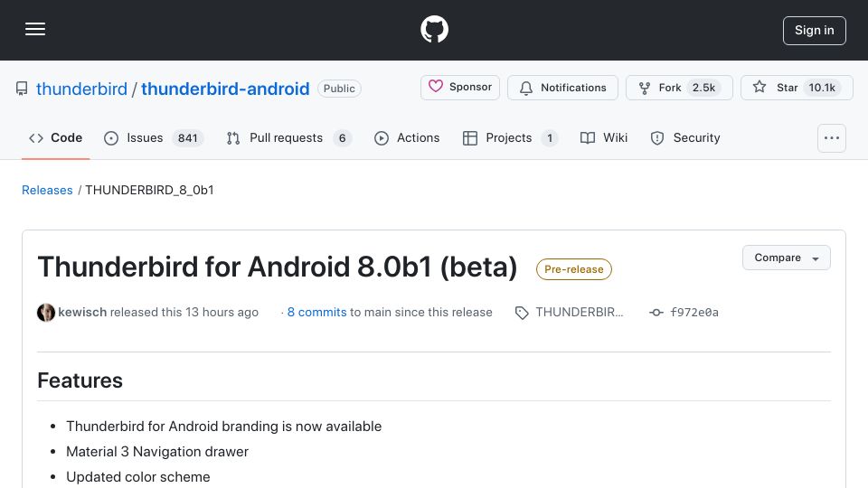Open commit f972e0a

coord(694,312)
